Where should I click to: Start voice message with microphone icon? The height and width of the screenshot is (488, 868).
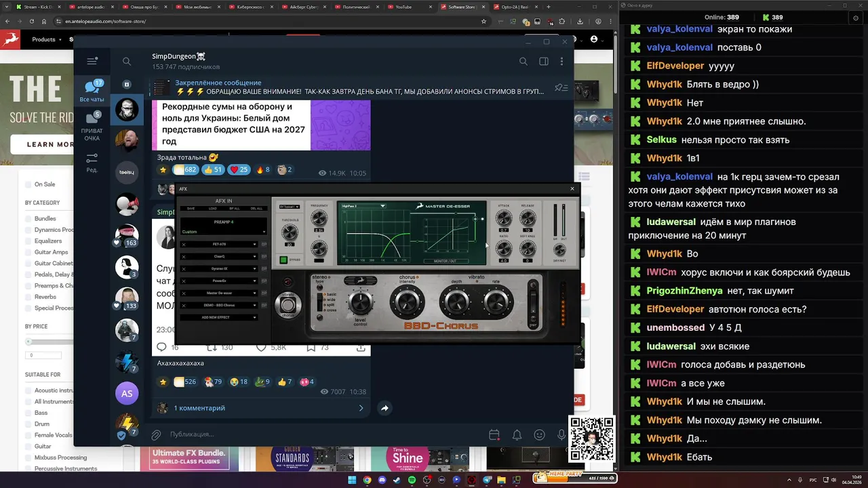pyautogui.click(x=561, y=434)
